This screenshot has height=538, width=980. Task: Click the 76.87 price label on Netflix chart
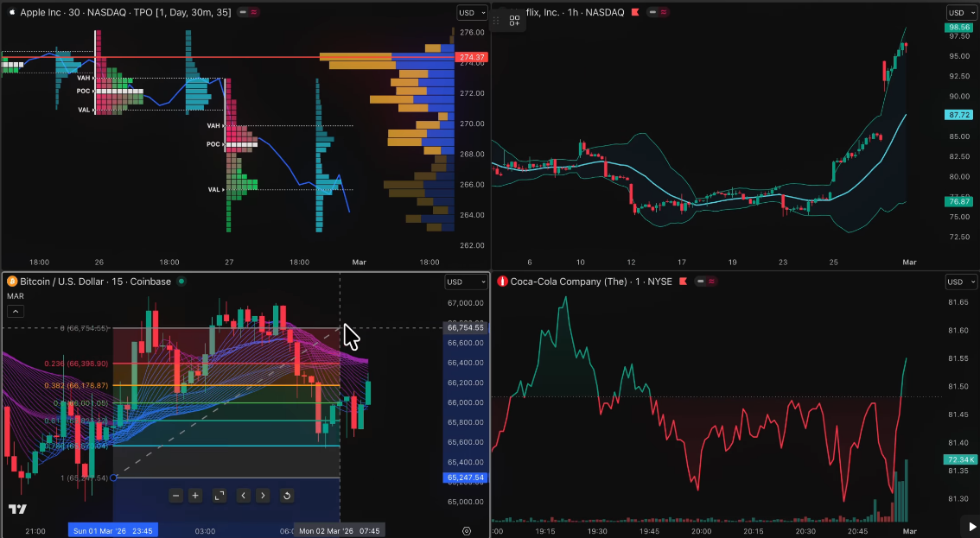click(x=959, y=201)
